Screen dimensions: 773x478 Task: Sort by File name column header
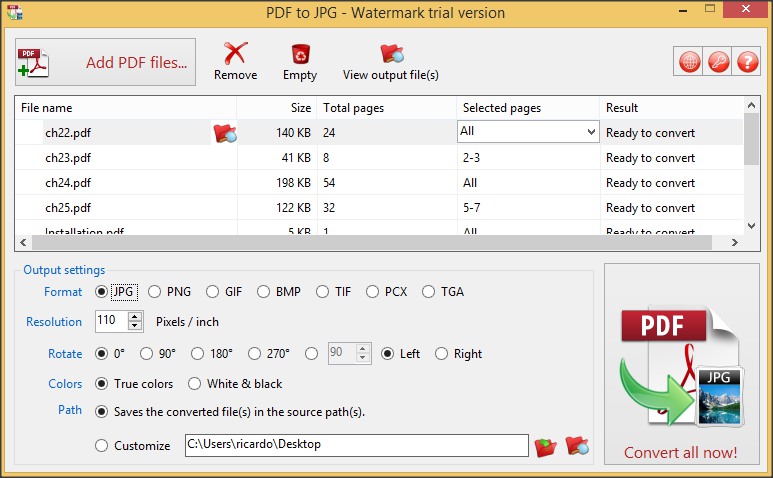[x=126, y=108]
